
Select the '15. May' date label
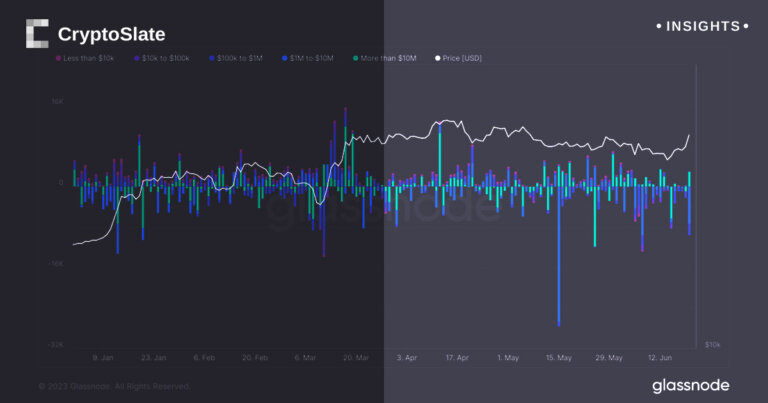pos(559,358)
